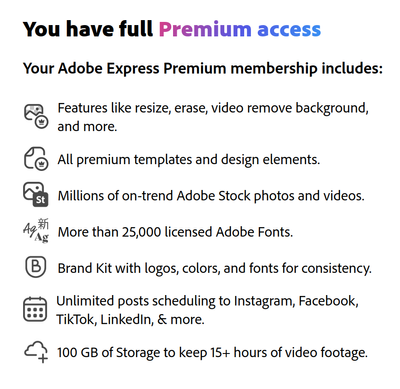Click the premium features image crown icon
Screen dimensions: 400x389
[x=36, y=117]
